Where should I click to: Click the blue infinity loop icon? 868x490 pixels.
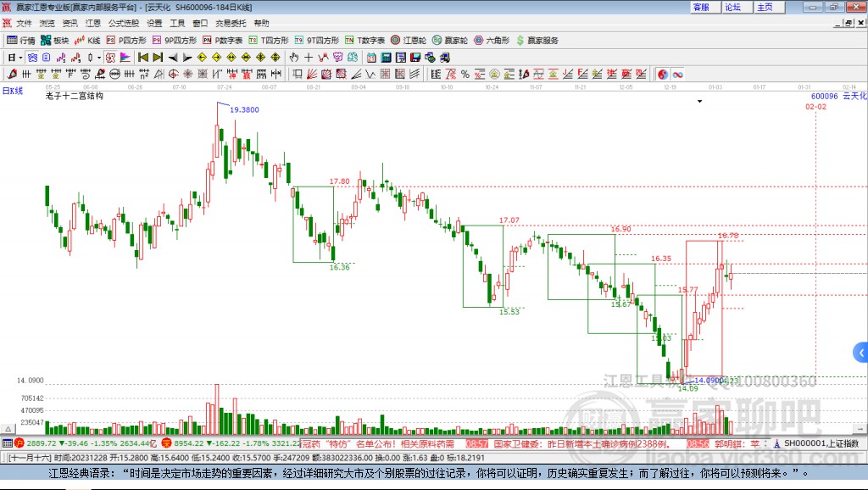point(677,75)
